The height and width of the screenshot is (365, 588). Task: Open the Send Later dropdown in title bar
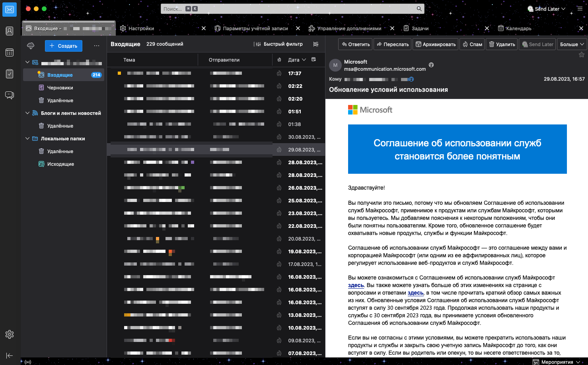pos(546,9)
